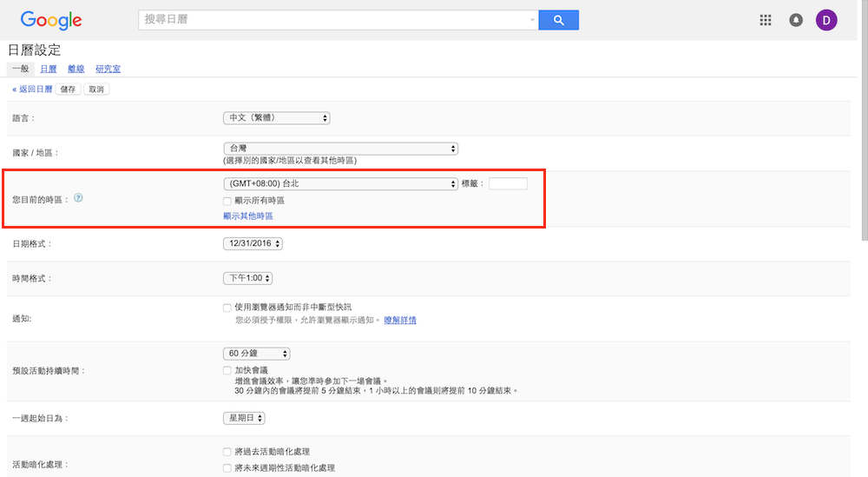This screenshot has width=868, height=477.
Task: Expand the time zone dropdown (GMT+08:00) 台北
Action: [340, 184]
